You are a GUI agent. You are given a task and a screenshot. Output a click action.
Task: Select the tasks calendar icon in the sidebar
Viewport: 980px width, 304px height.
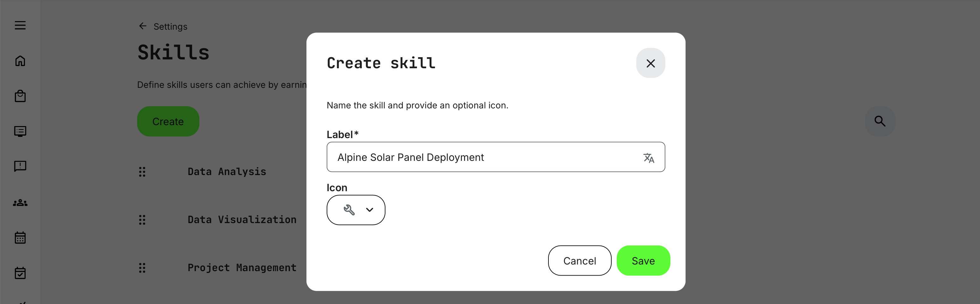tap(20, 273)
